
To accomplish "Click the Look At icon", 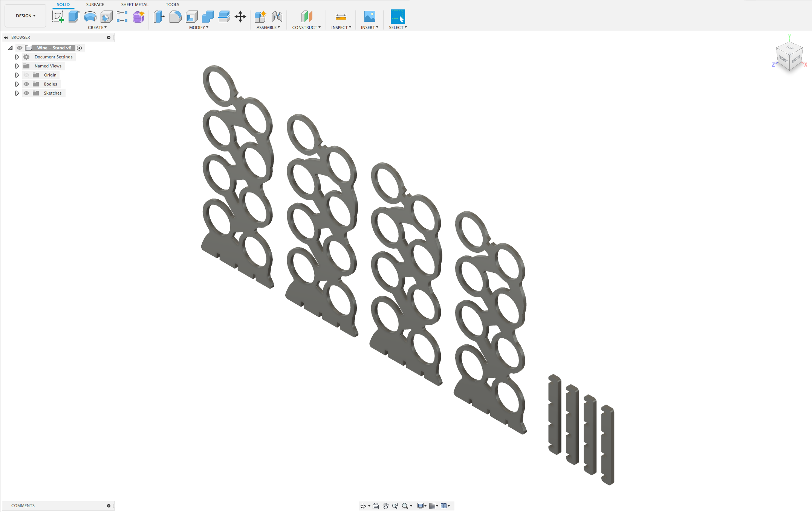I will coord(376,506).
